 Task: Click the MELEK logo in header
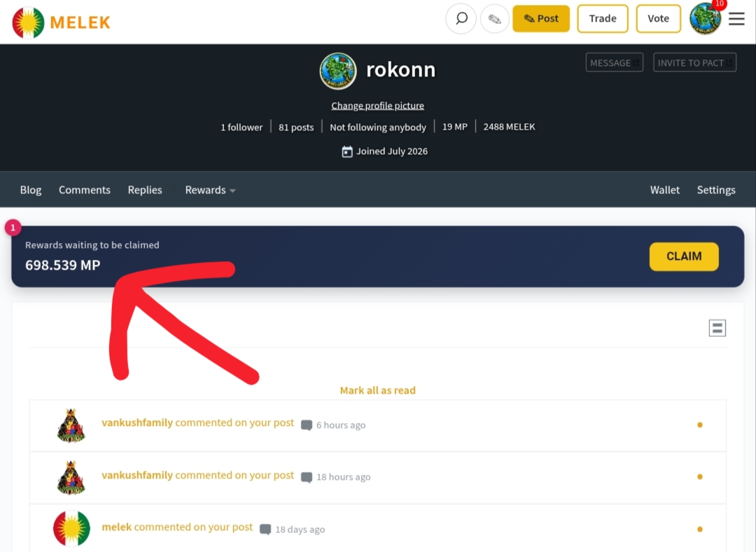point(61,22)
